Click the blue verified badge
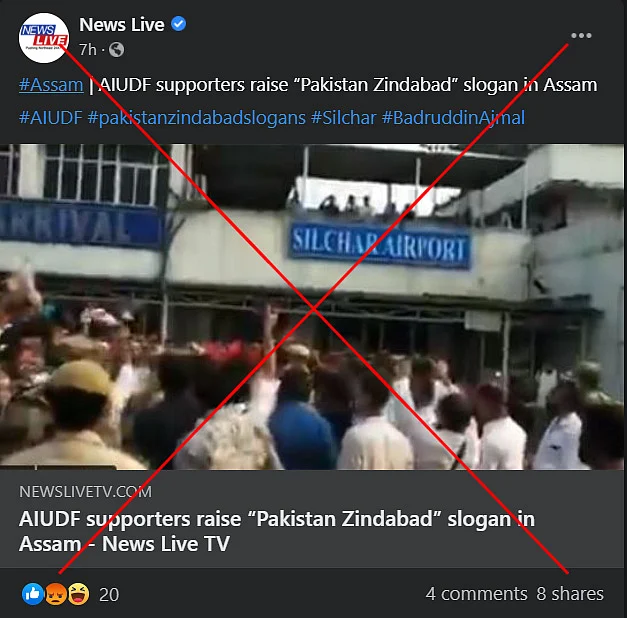627x618 pixels. point(178,24)
